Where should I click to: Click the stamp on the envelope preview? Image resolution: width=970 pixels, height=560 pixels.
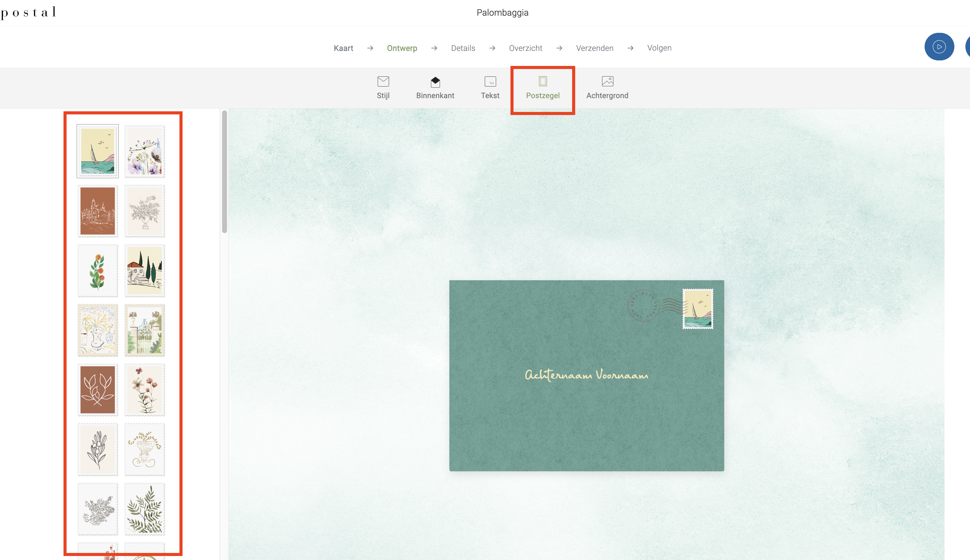click(698, 309)
